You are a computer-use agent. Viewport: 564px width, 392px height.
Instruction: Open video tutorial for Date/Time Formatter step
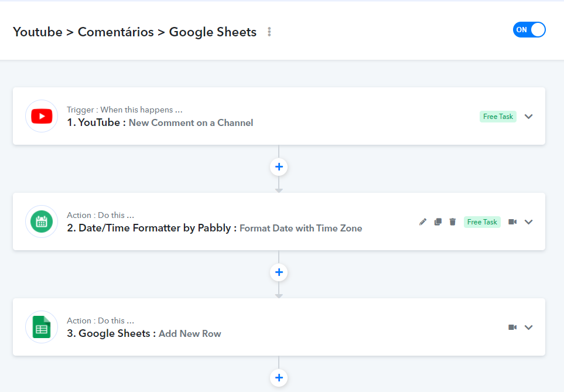512,221
